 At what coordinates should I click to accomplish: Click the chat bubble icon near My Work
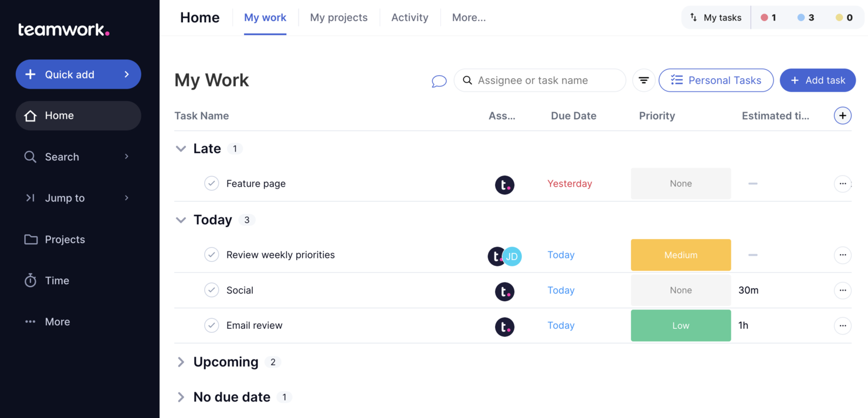(439, 81)
